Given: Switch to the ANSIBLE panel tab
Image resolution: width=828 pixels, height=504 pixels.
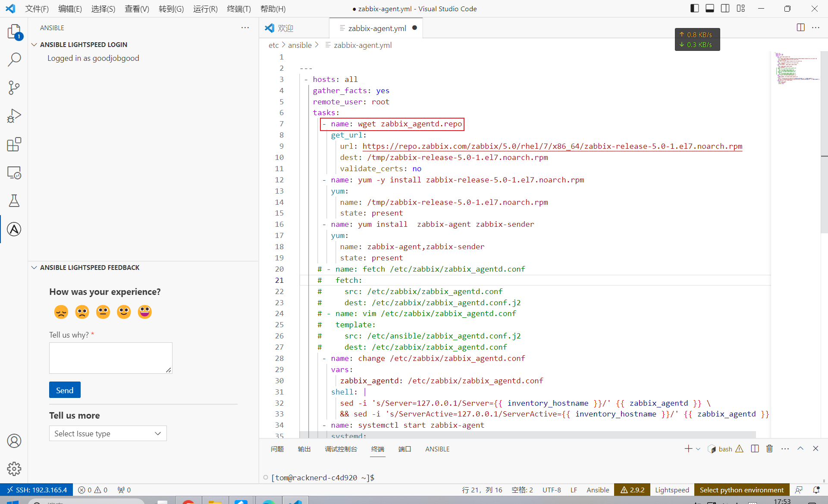Looking at the screenshot, I should coord(437,449).
